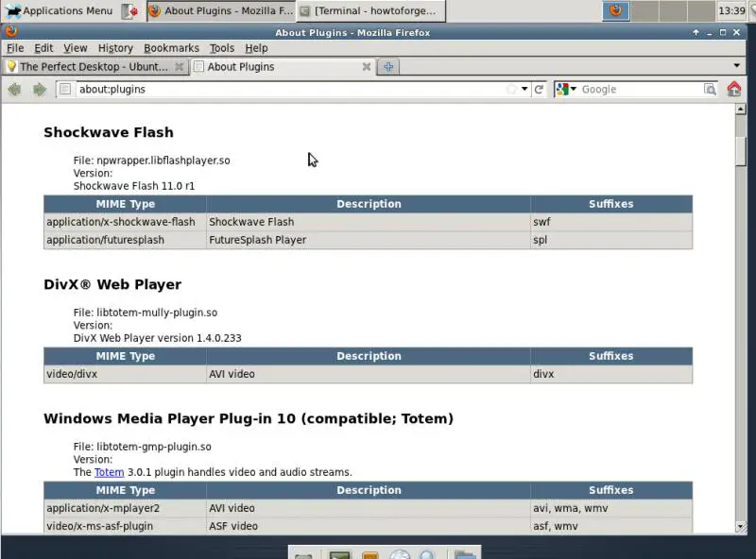The height and width of the screenshot is (559, 756).
Task: Click the libtotem-mully-plugin.so file line
Action: click(146, 313)
